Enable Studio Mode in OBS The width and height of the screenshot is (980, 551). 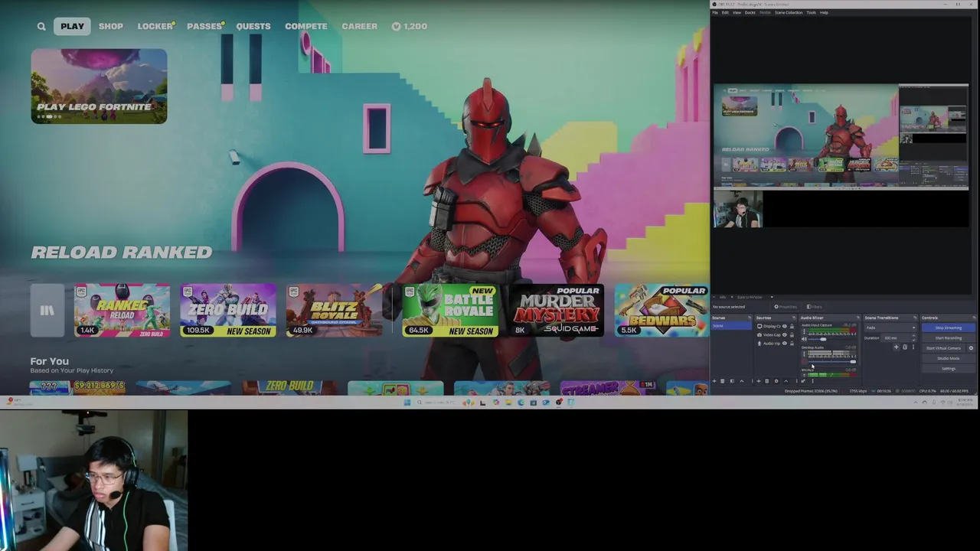point(949,358)
